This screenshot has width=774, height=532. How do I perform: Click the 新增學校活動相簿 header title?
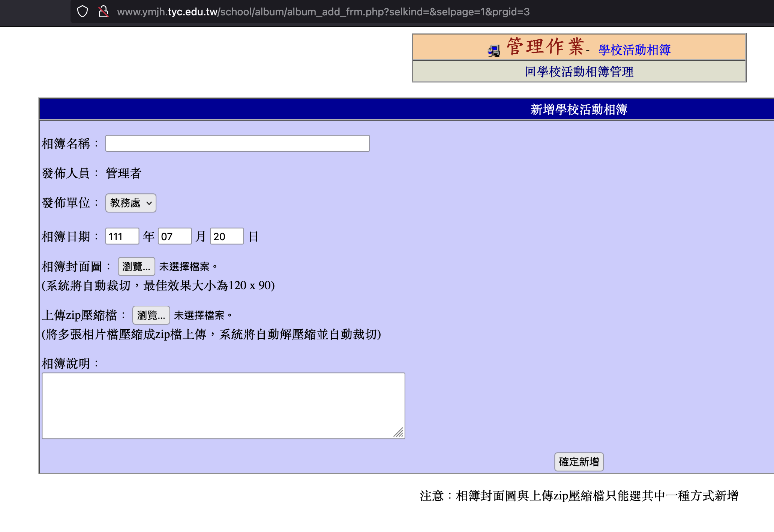tap(579, 109)
